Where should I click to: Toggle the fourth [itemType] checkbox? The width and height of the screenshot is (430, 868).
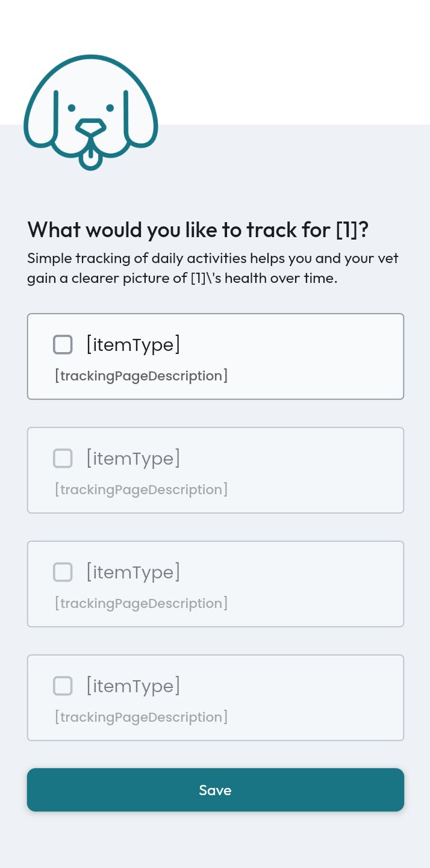point(63,686)
